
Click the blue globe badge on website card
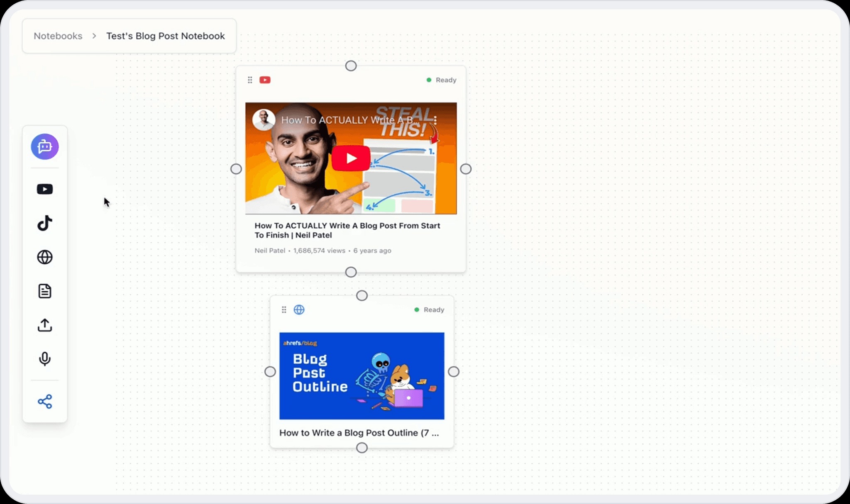(299, 309)
